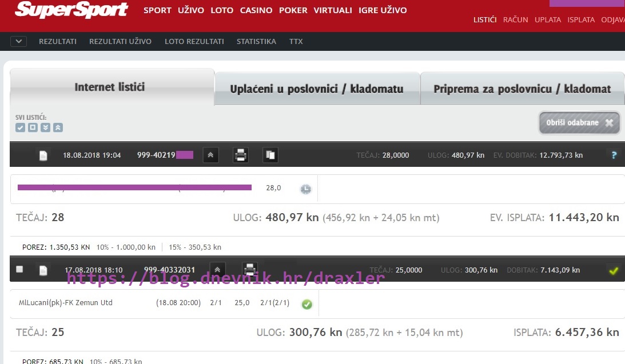625x364 pixels.
Task: Tick the checkbox for slip 999-40332031
Action: tap(20, 269)
